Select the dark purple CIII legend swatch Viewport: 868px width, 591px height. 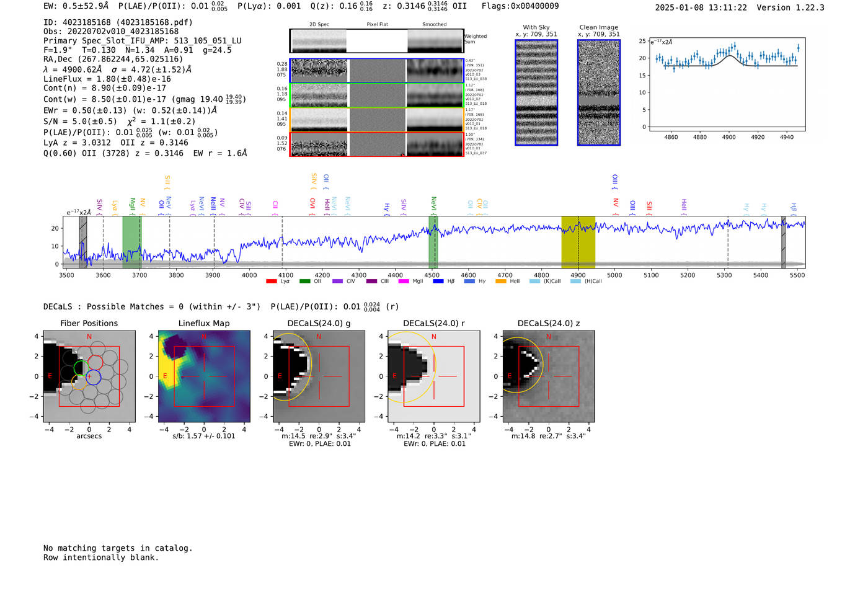pos(371,281)
